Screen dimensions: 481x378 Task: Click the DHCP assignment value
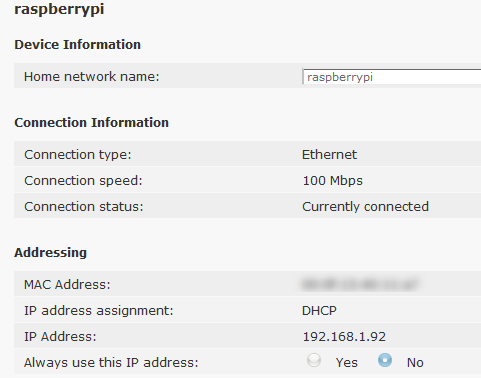click(319, 310)
